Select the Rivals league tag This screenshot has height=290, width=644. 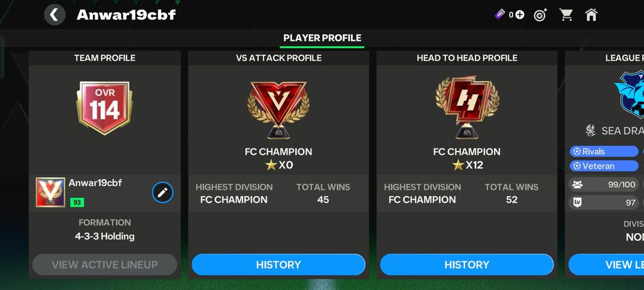tap(604, 152)
